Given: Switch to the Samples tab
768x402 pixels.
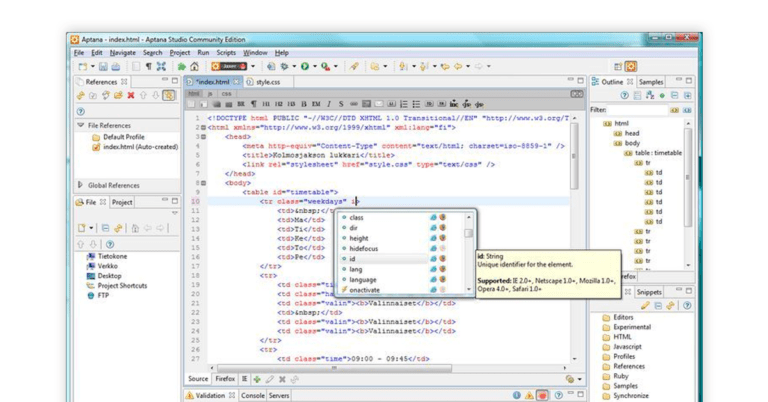Looking at the screenshot, I should tap(651, 82).
